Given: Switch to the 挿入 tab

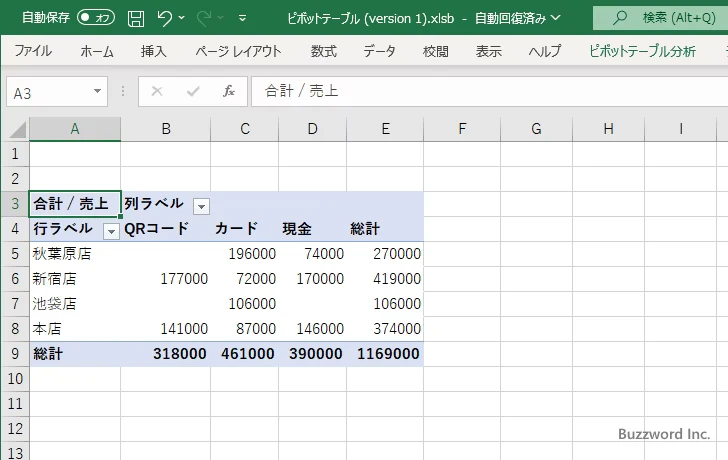Looking at the screenshot, I should [154, 51].
